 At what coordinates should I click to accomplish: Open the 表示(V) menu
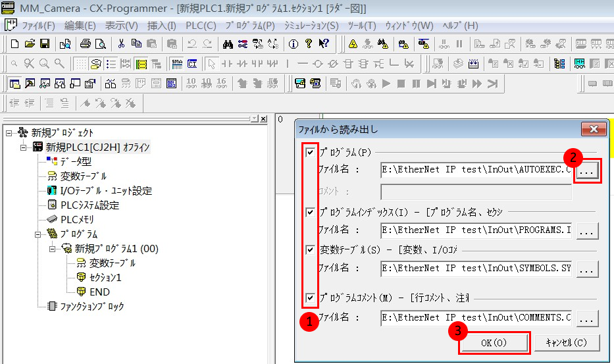(x=121, y=26)
